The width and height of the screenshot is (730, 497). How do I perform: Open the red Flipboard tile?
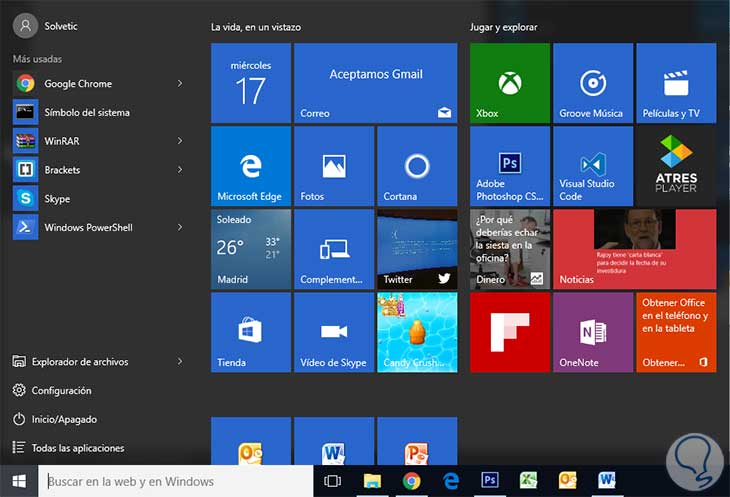(510, 332)
